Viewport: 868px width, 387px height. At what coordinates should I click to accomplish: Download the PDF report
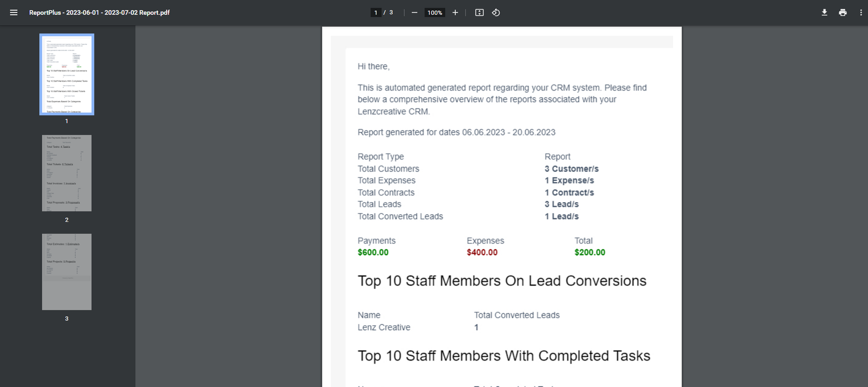[x=824, y=12]
